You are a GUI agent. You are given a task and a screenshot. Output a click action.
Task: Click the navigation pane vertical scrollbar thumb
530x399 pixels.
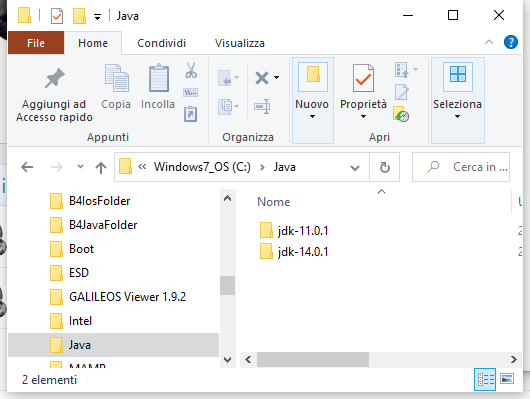227,285
